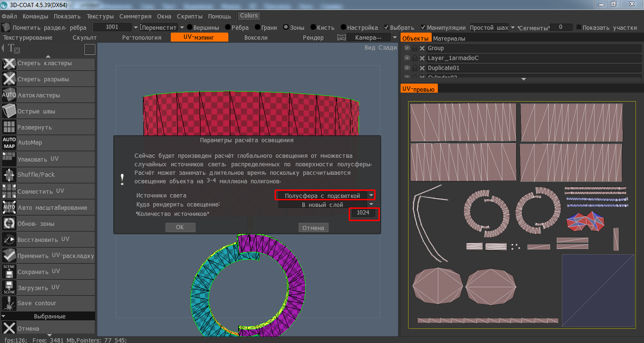Open the Colors panel button
Screen dimensions: 644x343
point(249,16)
